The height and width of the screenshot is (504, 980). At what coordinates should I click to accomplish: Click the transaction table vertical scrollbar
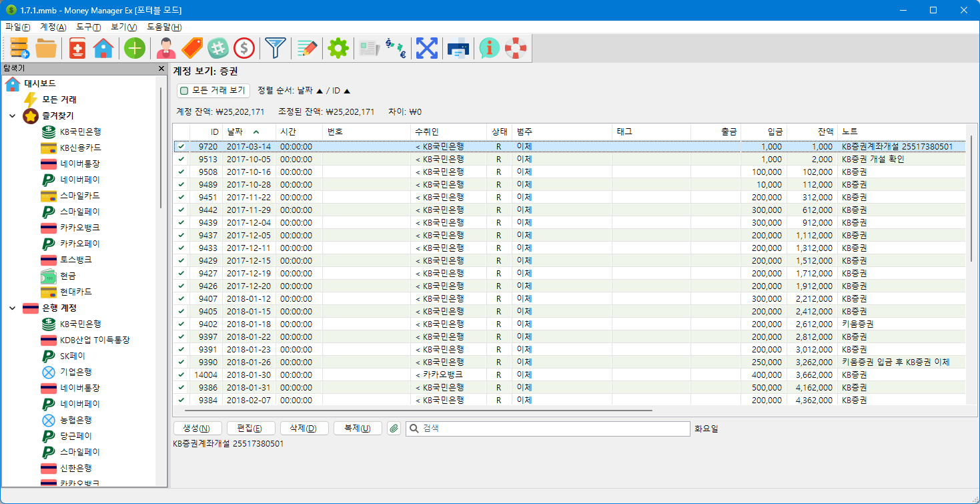pos(971,200)
